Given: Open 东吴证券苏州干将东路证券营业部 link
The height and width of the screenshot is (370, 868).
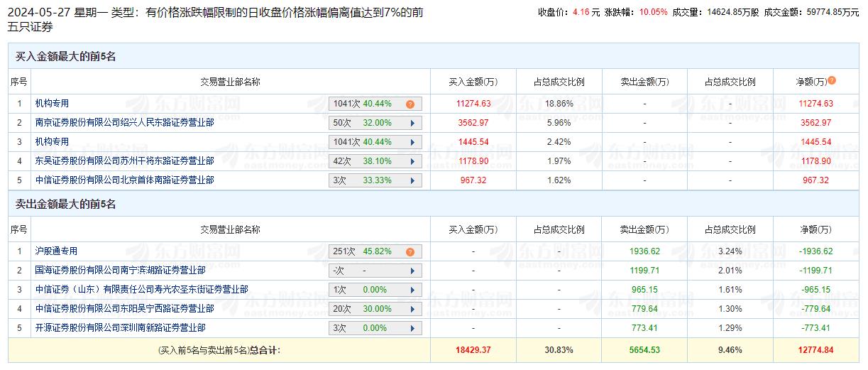Looking at the screenshot, I should [124, 161].
